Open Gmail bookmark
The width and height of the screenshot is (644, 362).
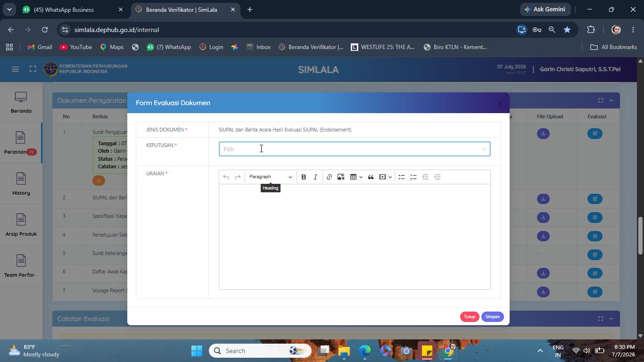(x=40, y=47)
